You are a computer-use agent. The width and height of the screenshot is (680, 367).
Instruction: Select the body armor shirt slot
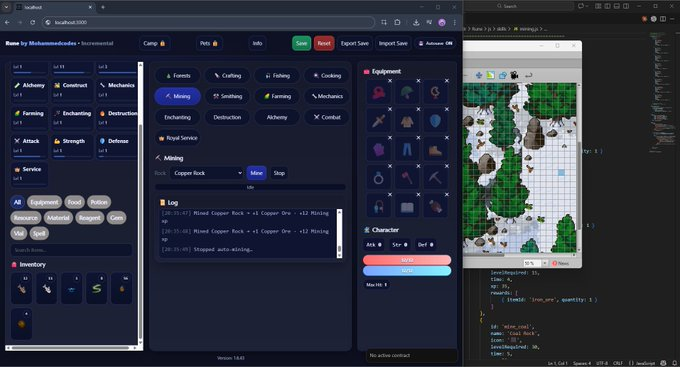tap(407, 121)
